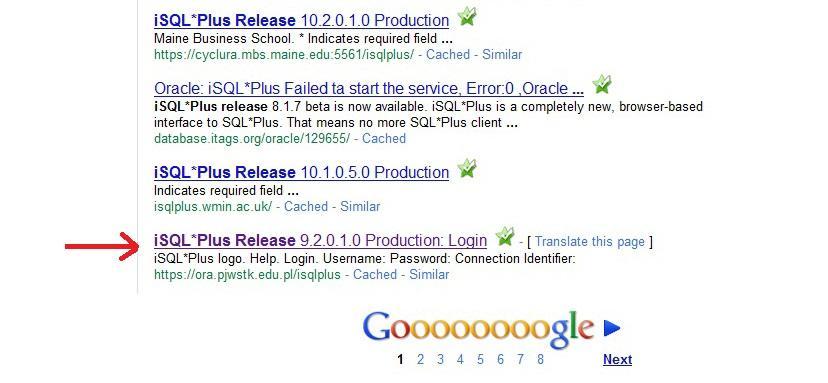
Task: Star the Oracle iSQL*Plus Failed result
Action: tap(601, 84)
